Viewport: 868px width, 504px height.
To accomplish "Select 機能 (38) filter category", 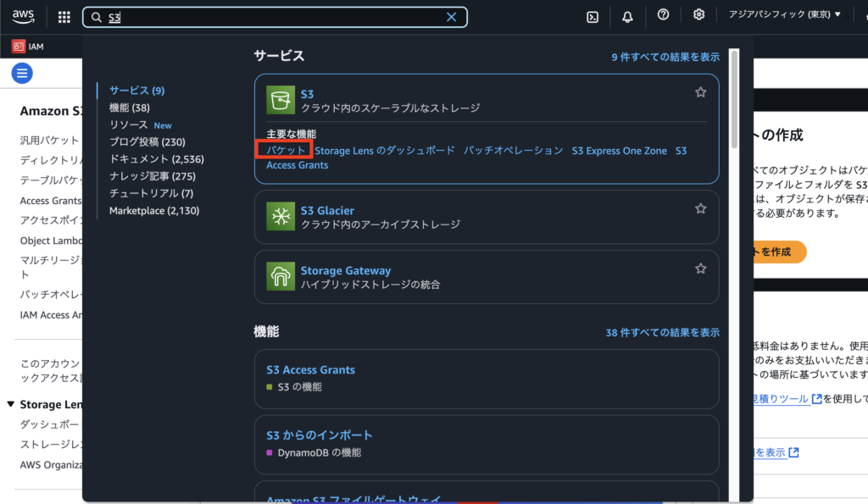I will coord(130,108).
